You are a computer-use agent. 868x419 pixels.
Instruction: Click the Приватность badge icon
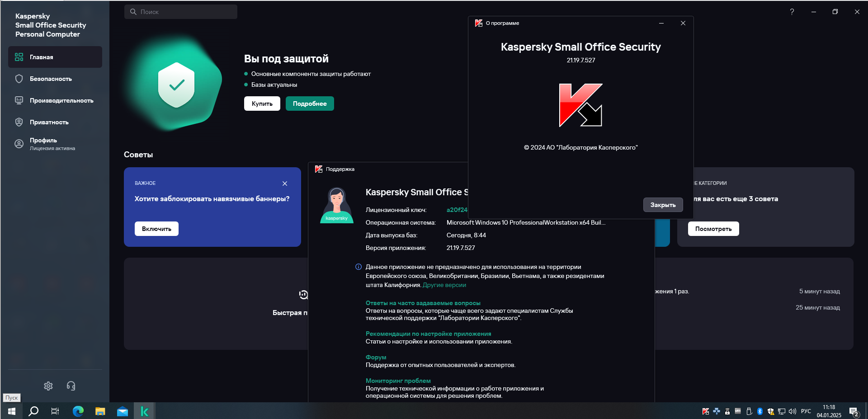[x=19, y=122]
